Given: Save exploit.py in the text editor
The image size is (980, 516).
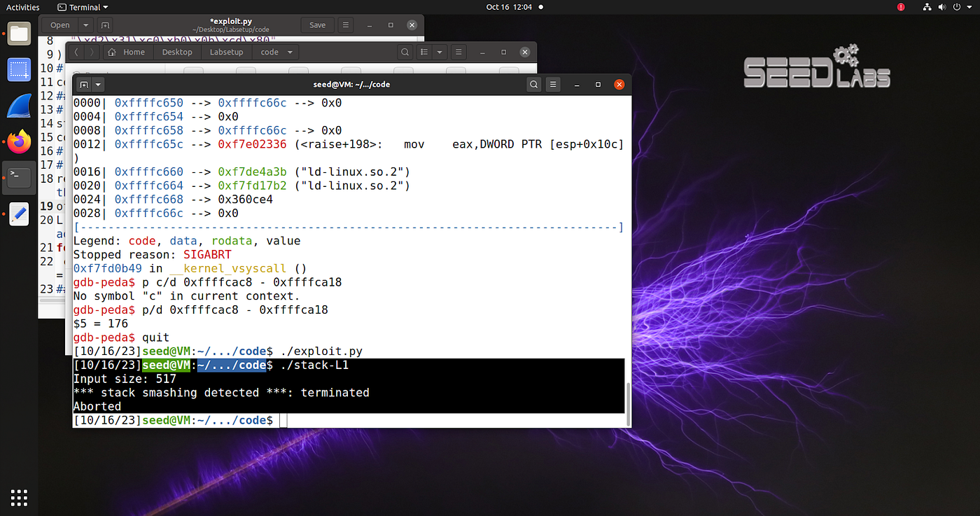Looking at the screenshot, I should [x=317, y=24].
